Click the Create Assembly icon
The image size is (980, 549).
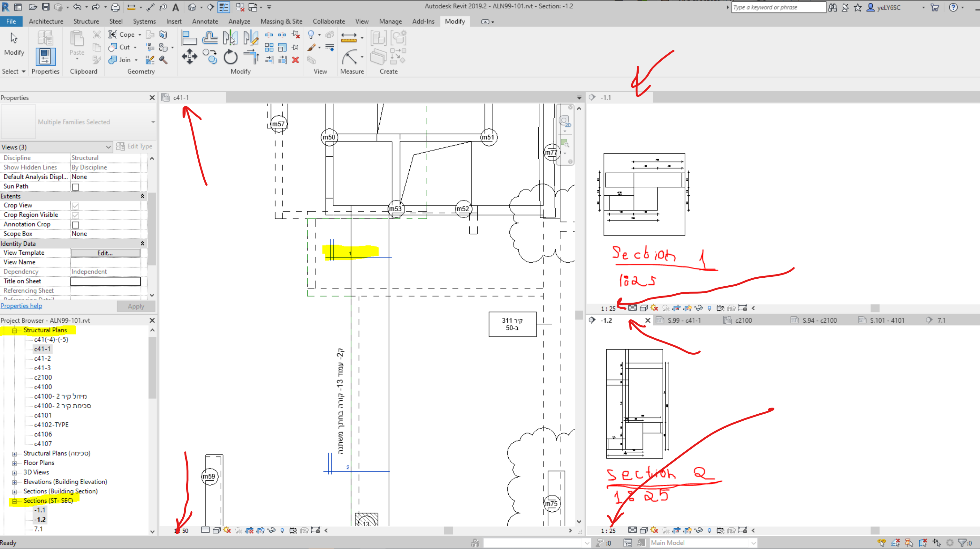(x=378, y=38)
